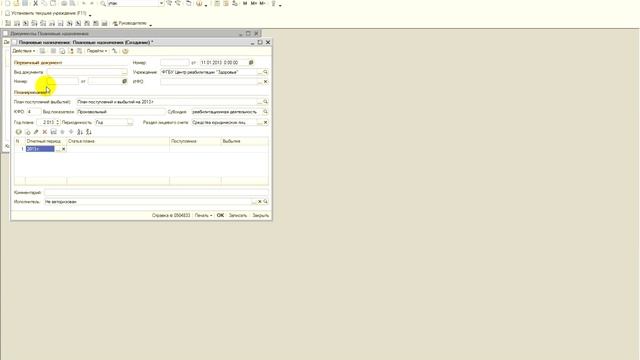The image size is (640, 360).
Task: Click select button of 'Учреждение' field
Action: [x=260, y=72]
